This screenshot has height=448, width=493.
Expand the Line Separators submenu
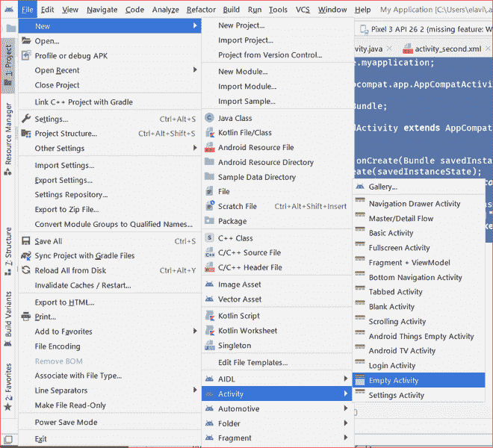tap(196, 391)
